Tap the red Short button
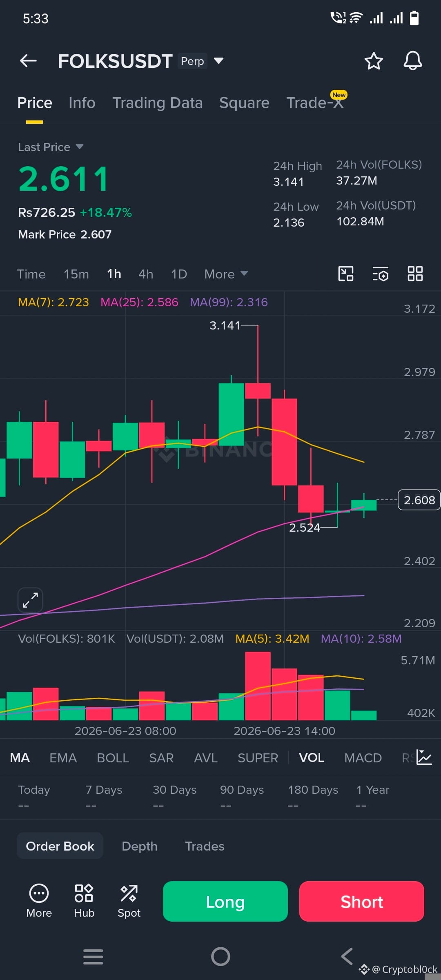 362,901
